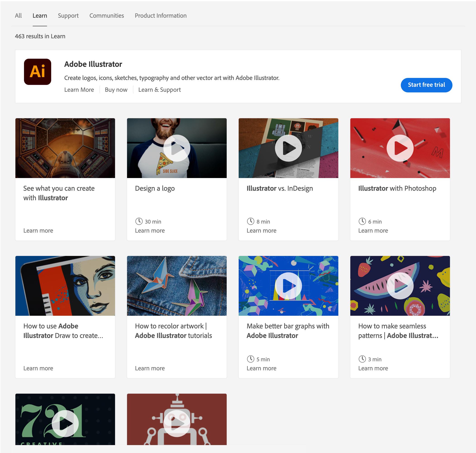
Task: Select the Product Information tab
Action: tap(161, 16)
